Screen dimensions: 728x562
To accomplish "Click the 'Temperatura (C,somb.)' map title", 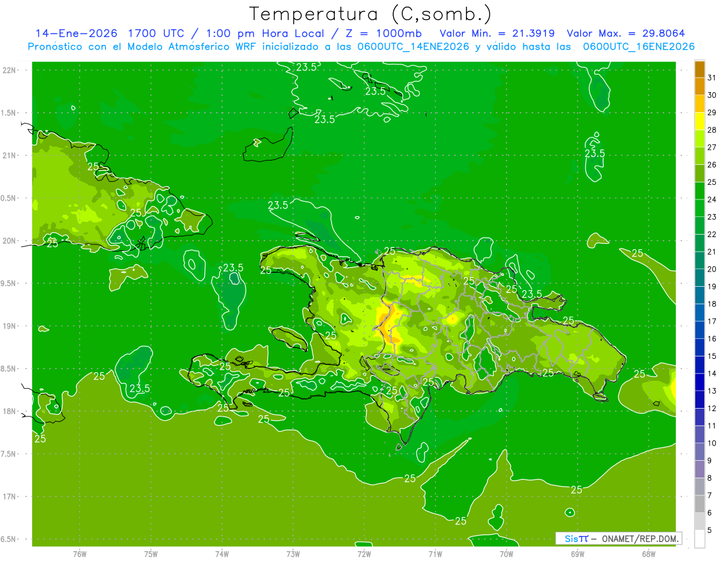I will point(371,15).
